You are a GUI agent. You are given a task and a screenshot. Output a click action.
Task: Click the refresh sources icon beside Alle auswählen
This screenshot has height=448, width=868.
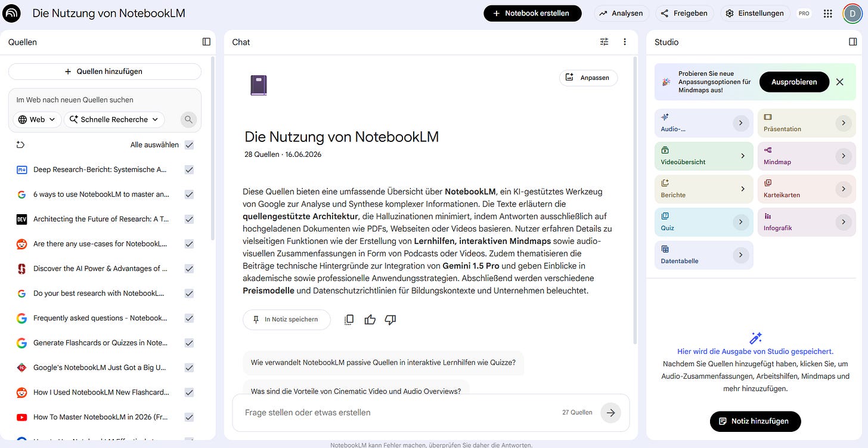(x=20, y=144)
